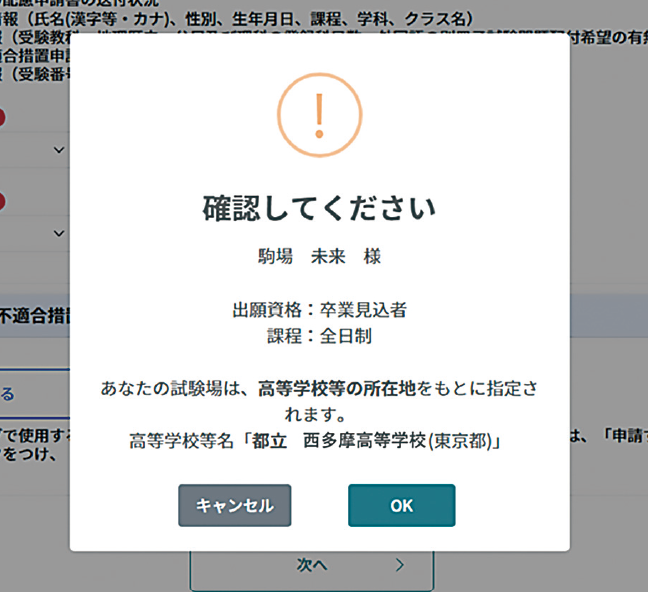
Task: Click the right chevron on 次へ button
Action: [399, 565]
